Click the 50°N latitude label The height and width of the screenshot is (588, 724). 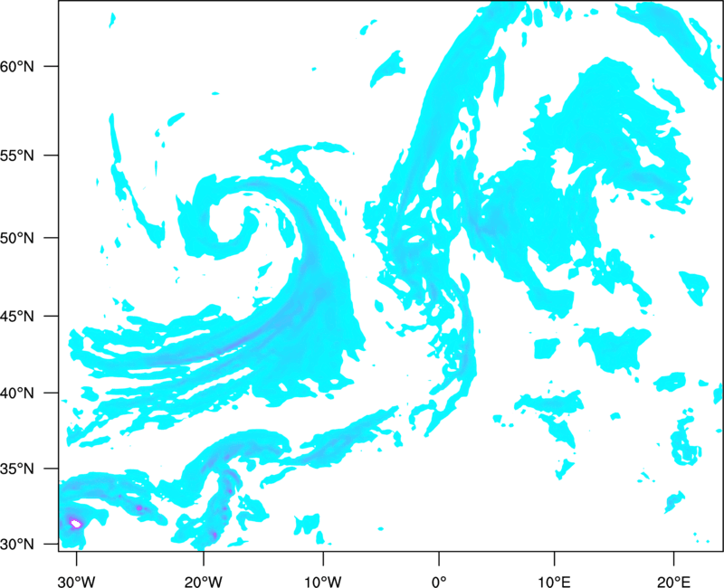[17, 238]
